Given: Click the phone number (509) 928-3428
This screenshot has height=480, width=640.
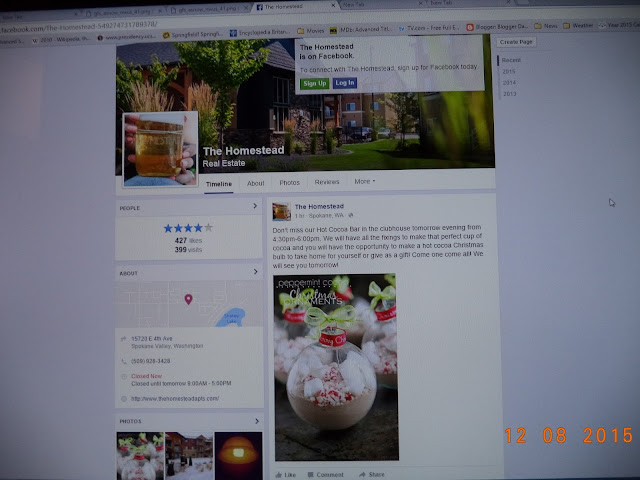Looking at the screenshot, I should [x=151, y=361].
